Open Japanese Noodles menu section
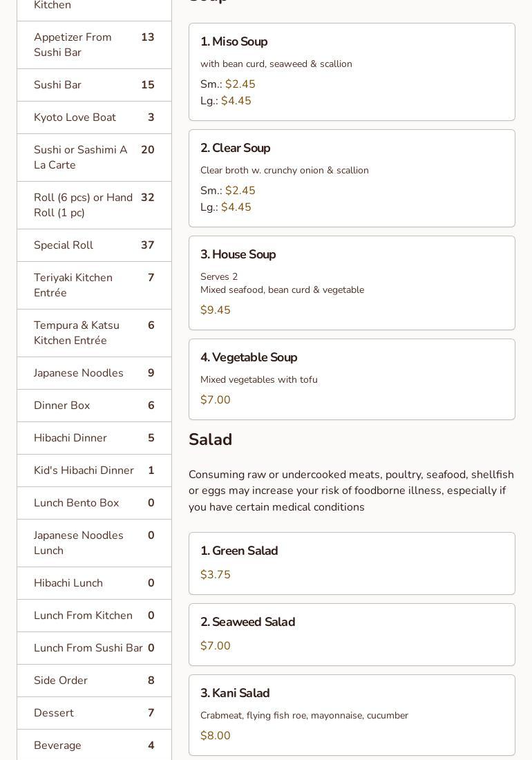This screenshot has width=532, height=760. (94, 373)
